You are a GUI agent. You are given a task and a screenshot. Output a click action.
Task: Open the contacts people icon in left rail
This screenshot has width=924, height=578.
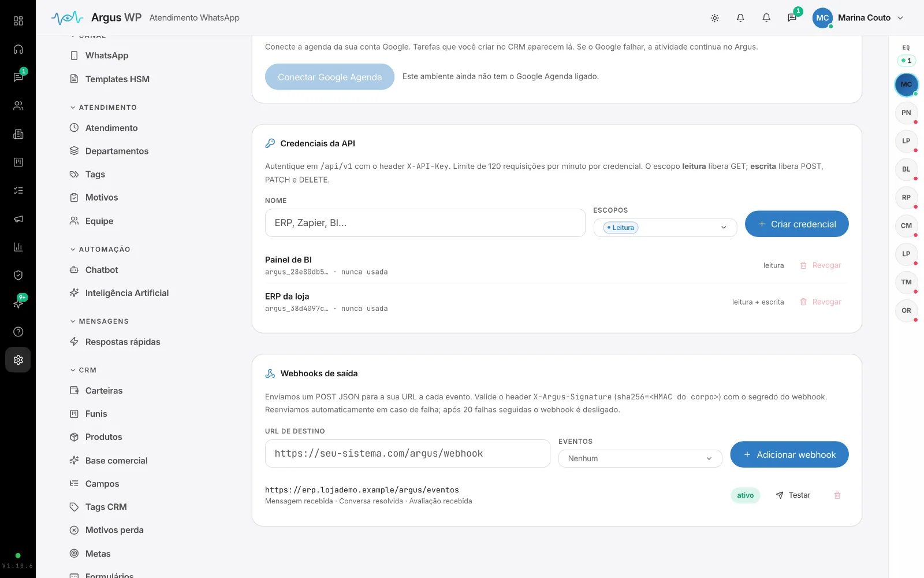click(x=18, y=106)
